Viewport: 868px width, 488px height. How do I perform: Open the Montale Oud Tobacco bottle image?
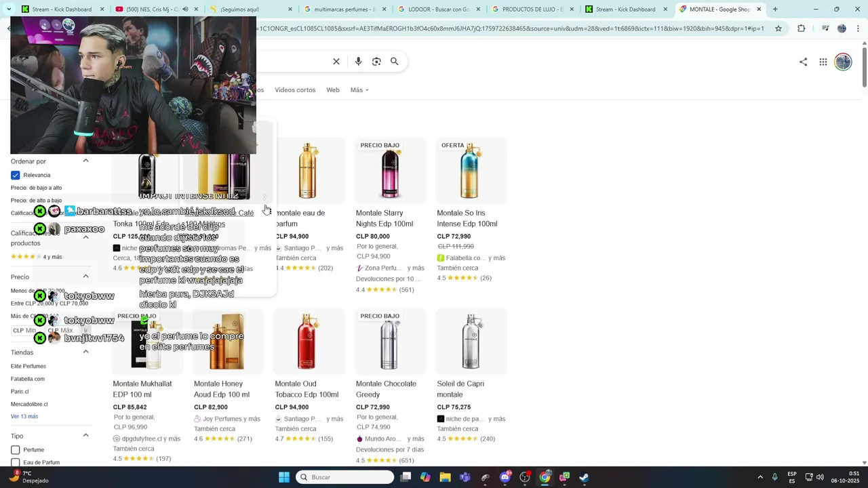[309, 342]
